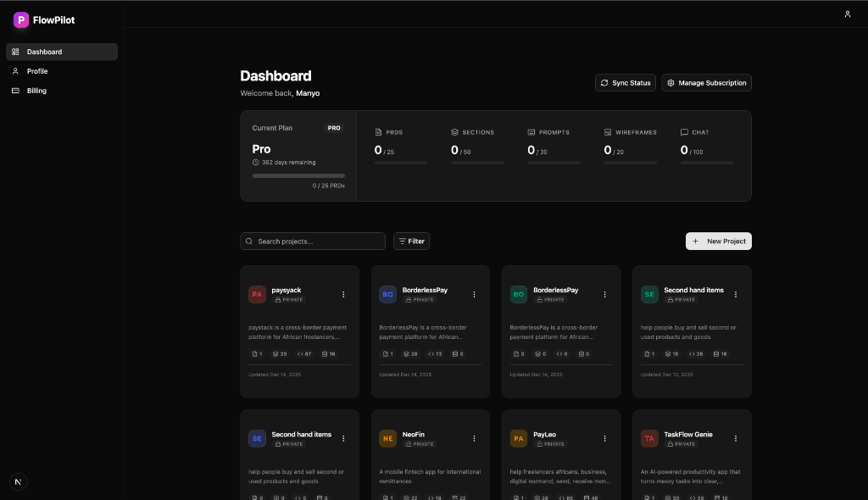Click the FlowPilot logo icon
The width and height of the screenshot is (868, 500).
(21, 19)
